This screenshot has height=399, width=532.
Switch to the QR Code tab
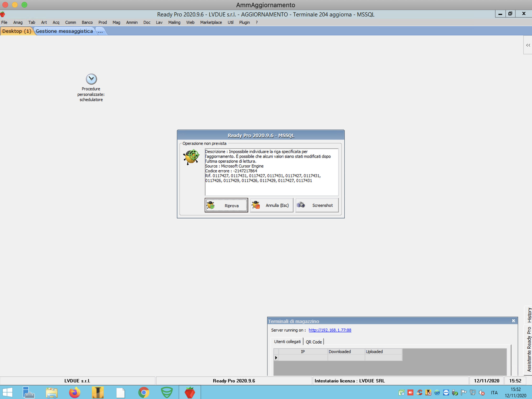pyautogui.click(x=314, y=342)
